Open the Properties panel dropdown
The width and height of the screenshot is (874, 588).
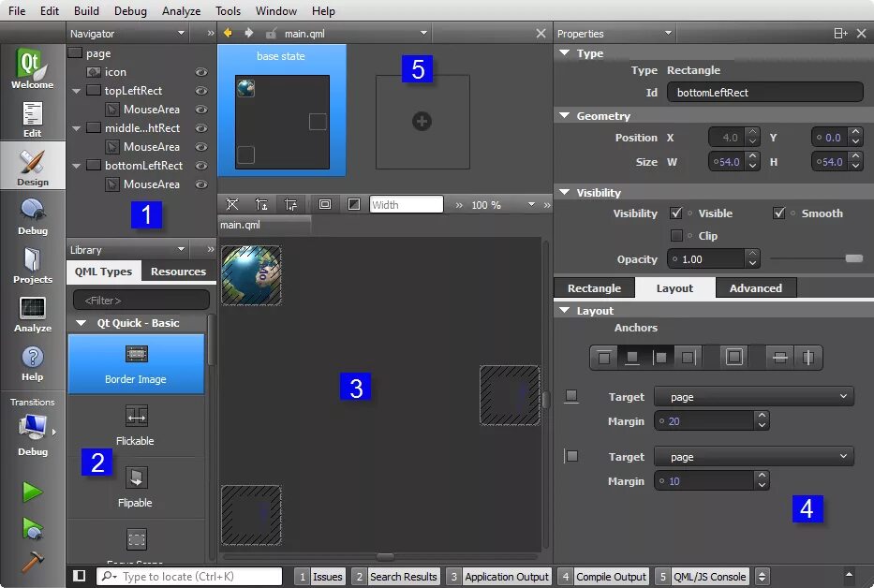pos(668,34)
